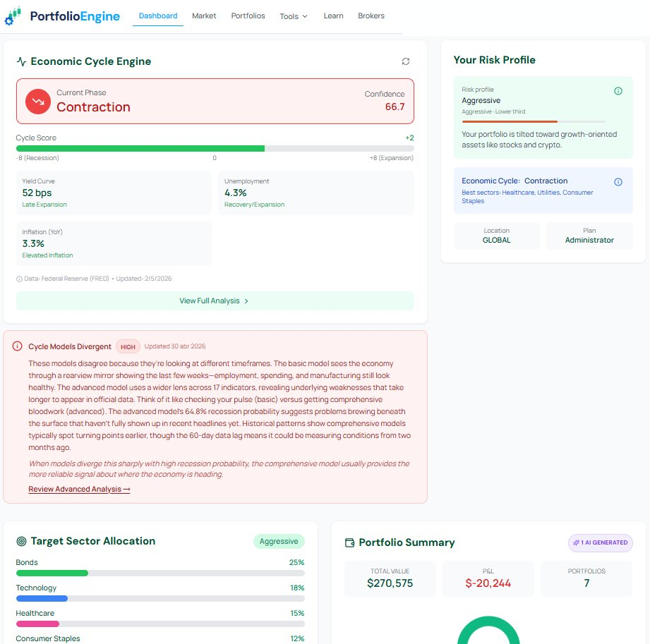Viewport: 650px width, 644px height.
Task: Click the Technology allocation bar
Action: (160, 598)
